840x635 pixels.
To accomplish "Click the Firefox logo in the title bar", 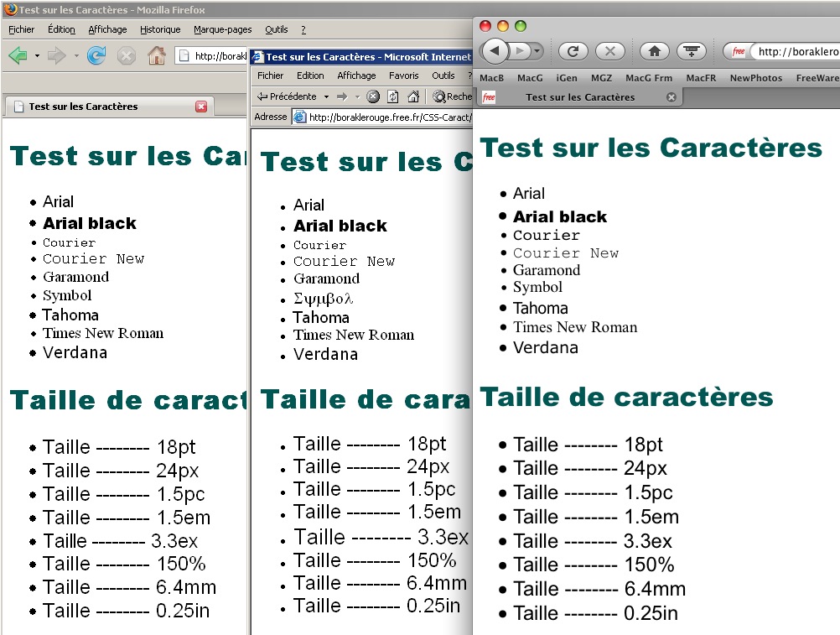I will [10, 9].
